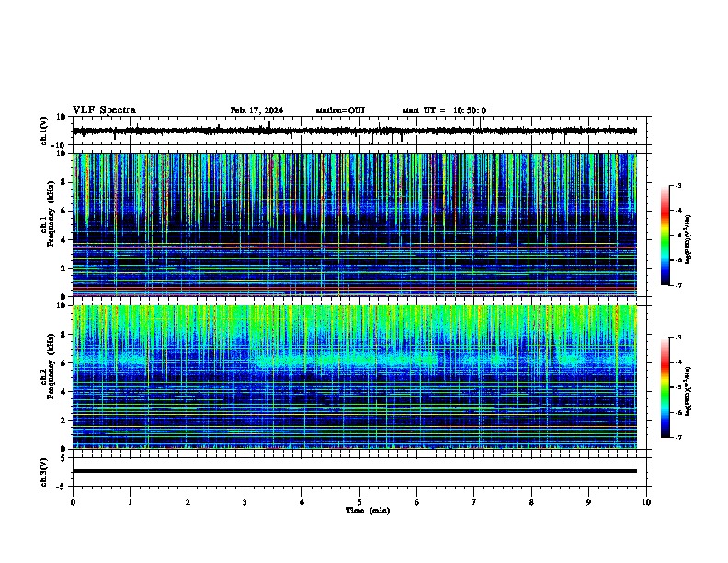Click time-axis tick label "6"

[417, 502]
